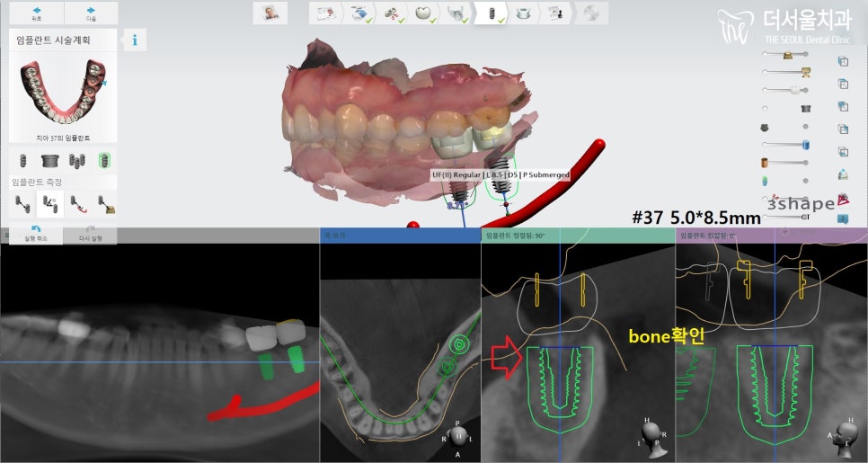Go to the CT jaw alignment workflow step
This screenshot has width=868, height=463.
click(x=456, y=13)
